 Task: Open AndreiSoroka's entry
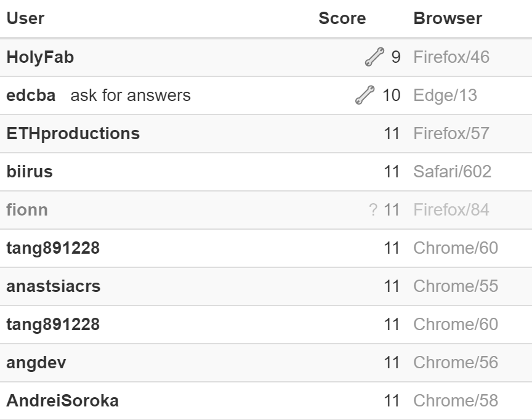[x=62, y=401]
